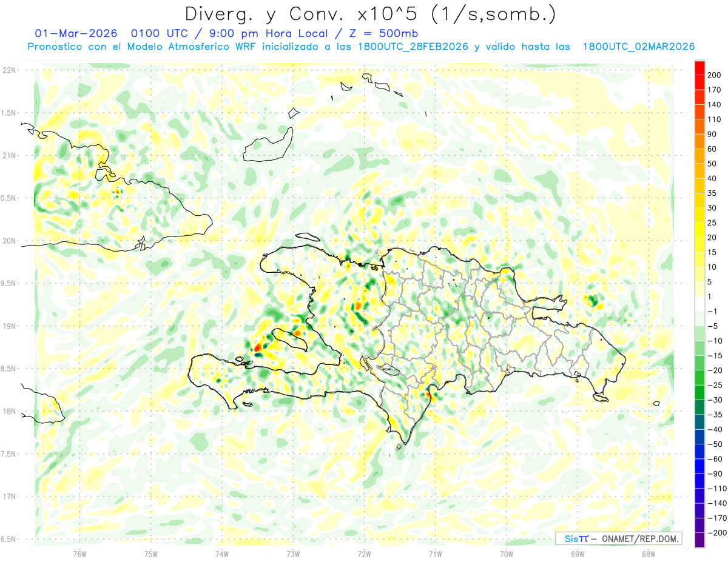Image resolution: width=728 pixels, height=562 pixels.
Task: Click the '60' color scale label
Action: point(713,149)
